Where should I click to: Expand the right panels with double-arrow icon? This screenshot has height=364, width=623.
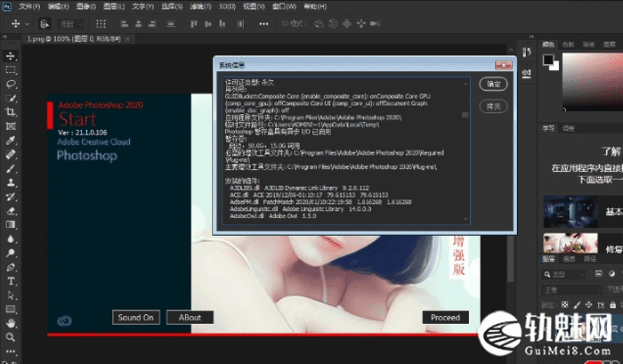(x=531, y=37)
